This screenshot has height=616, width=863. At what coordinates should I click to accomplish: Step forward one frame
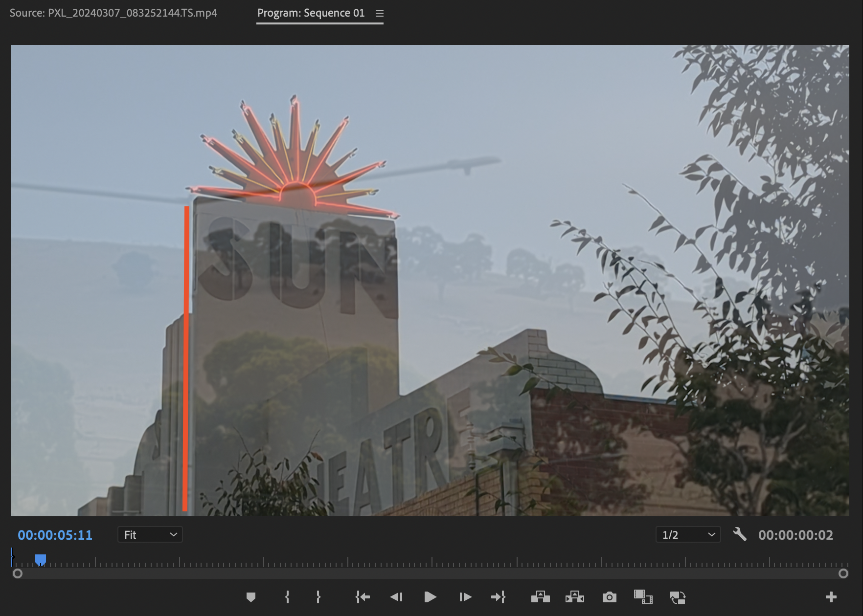465,597
